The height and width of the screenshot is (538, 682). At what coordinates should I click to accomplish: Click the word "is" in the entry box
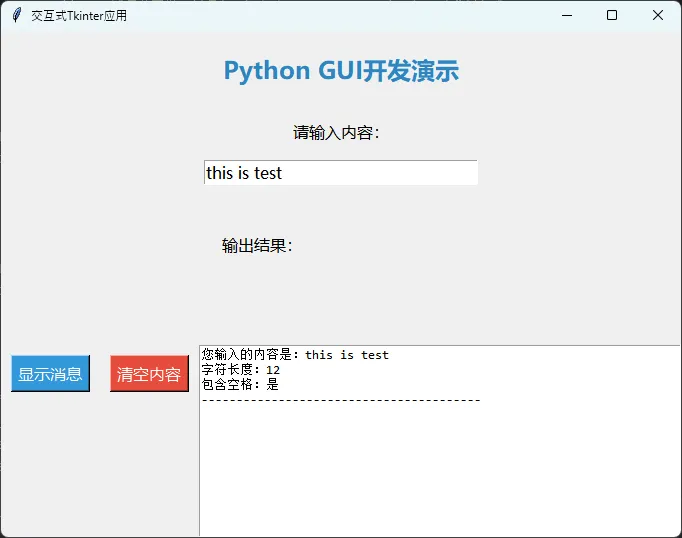coord(245,173)
